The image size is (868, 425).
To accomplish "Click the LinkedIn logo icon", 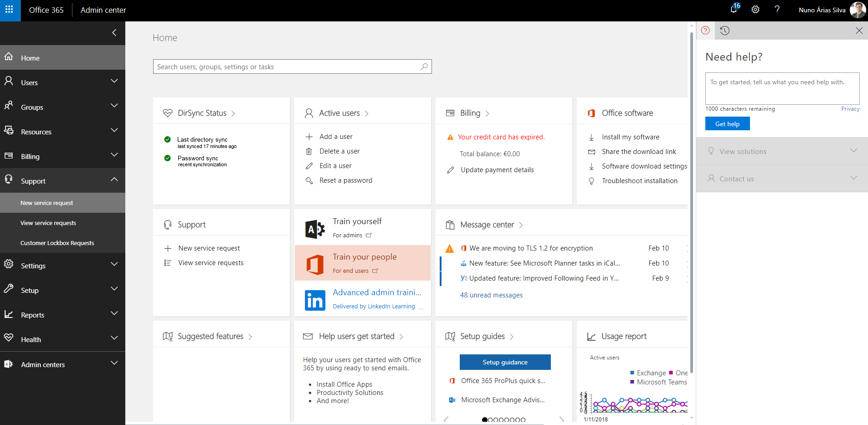I will point(315,300).
